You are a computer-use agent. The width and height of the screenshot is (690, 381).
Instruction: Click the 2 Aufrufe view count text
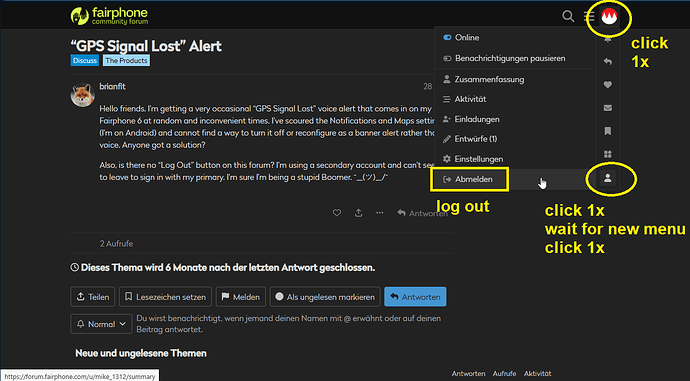coord(116,243)
